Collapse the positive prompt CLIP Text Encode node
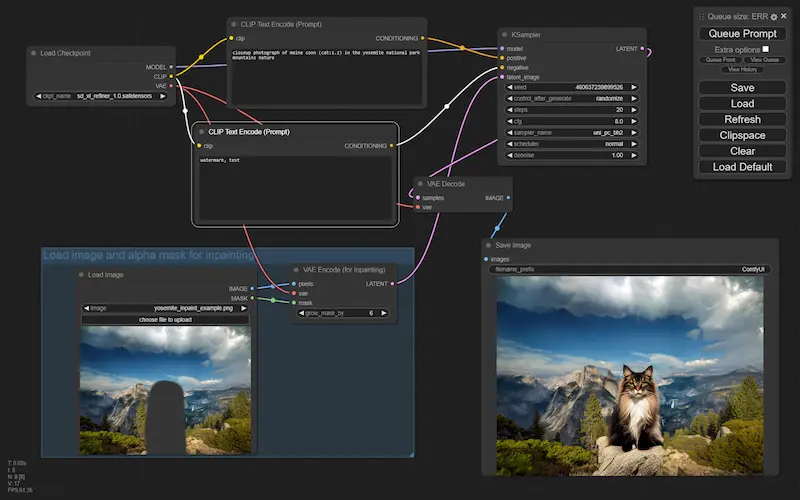Screen dimensions: 800x500 (x=234, y=24)
